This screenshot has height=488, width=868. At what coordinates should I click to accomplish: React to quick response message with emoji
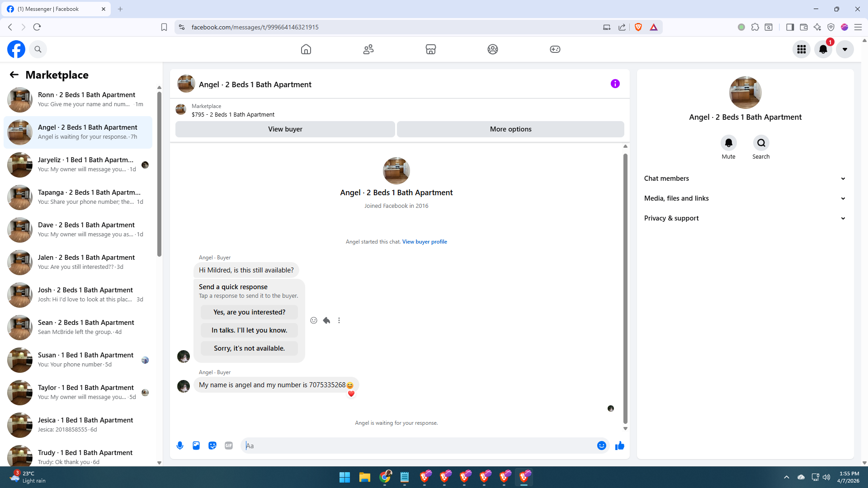[314, 320]
